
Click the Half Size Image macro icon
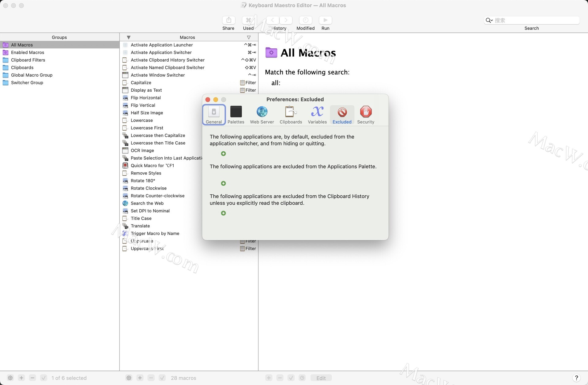coord(125,113)
